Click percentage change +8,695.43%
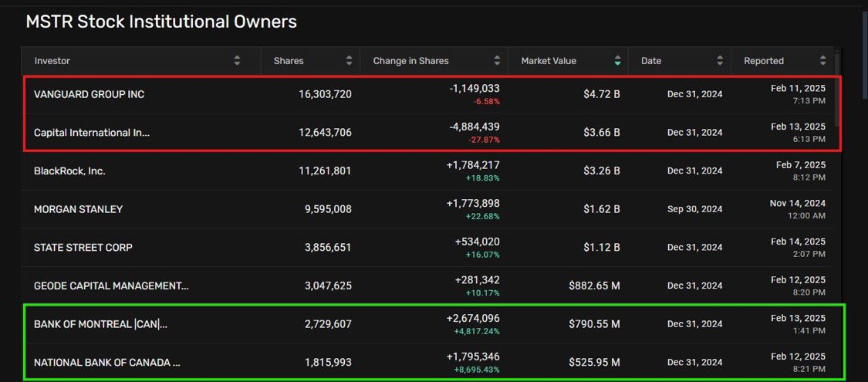 click(478, 370)
